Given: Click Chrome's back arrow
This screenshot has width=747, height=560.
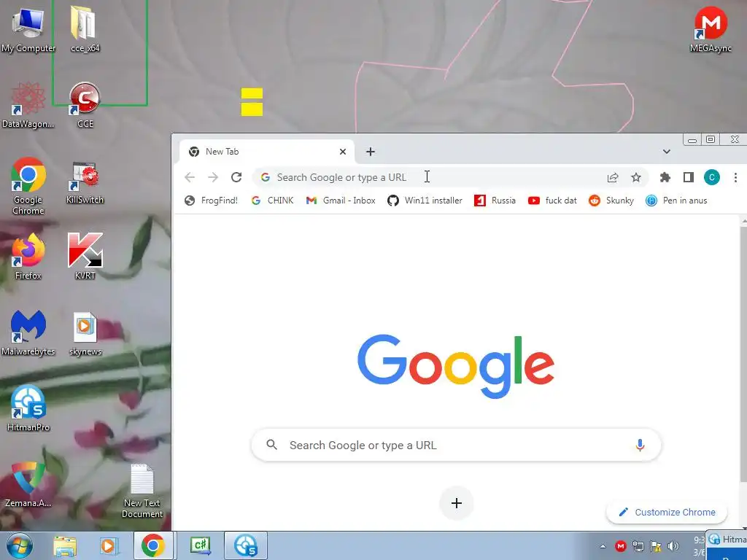Looking at the screenshot, I should point(190,177).
